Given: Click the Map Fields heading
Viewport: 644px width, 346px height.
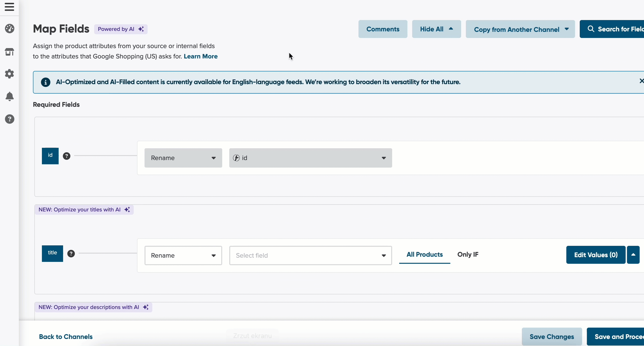Looking at the screenshot, I should pos(61,29).
